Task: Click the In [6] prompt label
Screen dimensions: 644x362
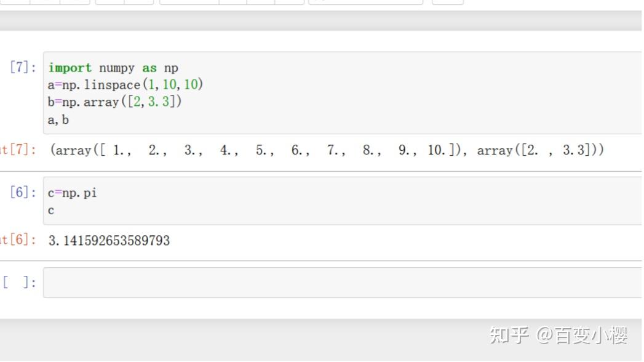Action: (x=23, y=193)
